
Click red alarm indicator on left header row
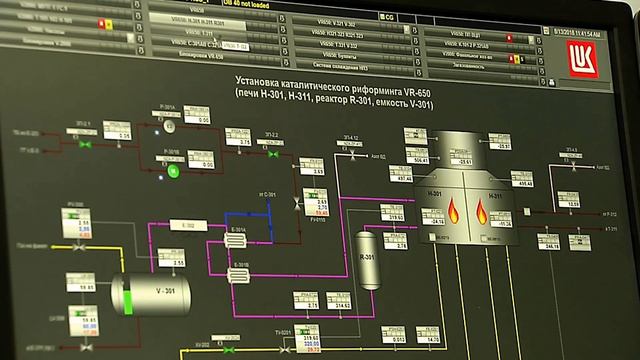(x=101, y=24)
